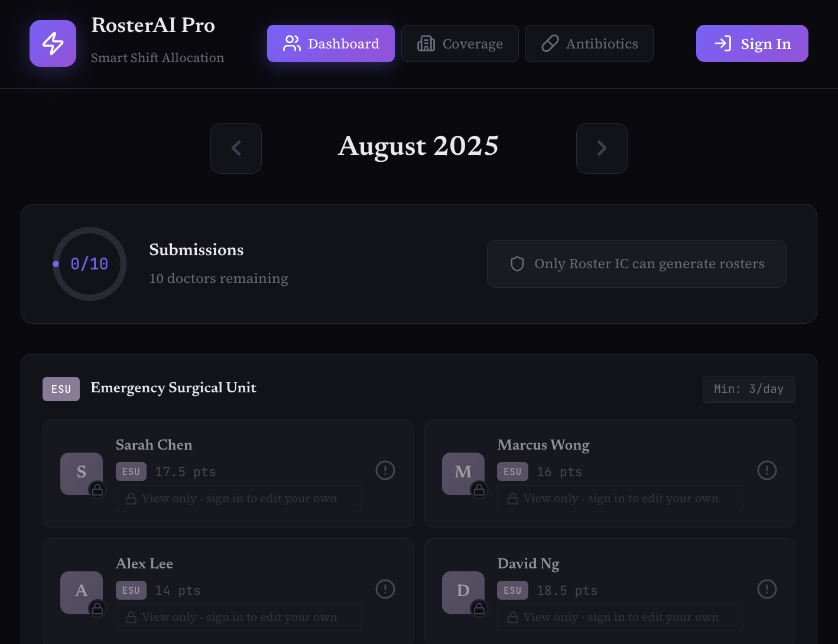Click the lock badge on David Ng's avatar
This screenshot has width=838, height=644.
479,609
